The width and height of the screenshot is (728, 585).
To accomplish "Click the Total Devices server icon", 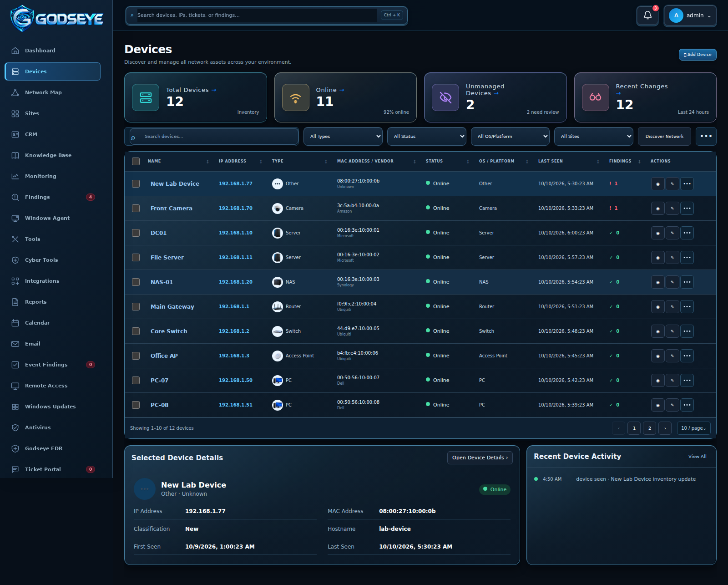I will (146, 97).
